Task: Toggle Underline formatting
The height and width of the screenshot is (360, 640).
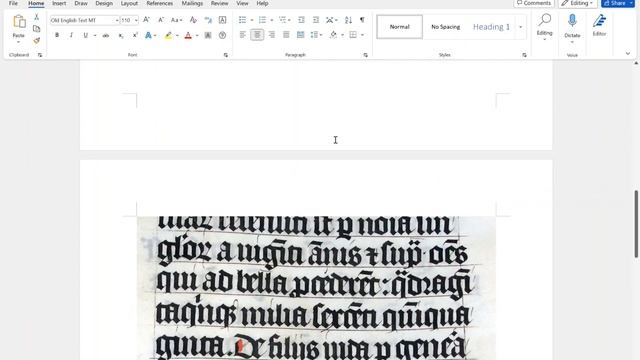Action: [85, 36]
